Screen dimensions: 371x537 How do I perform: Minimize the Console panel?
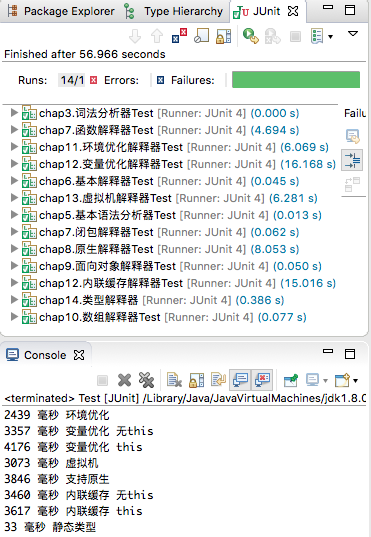click(328, 351)
